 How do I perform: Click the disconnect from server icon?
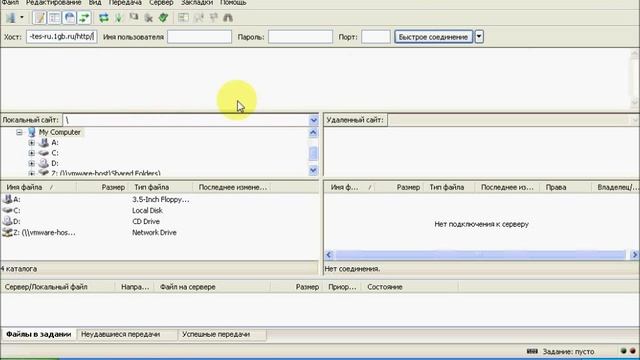point(149,18)
